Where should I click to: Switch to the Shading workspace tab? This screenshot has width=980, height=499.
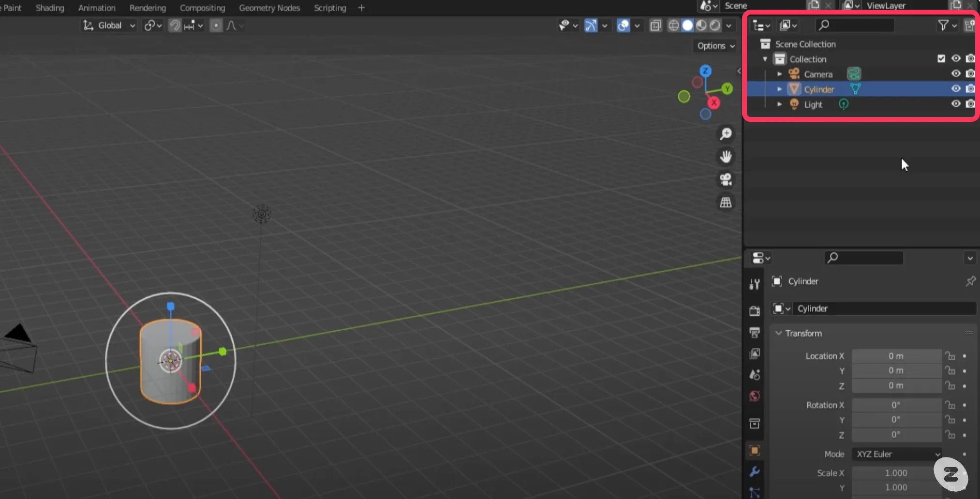coord(50,8)
